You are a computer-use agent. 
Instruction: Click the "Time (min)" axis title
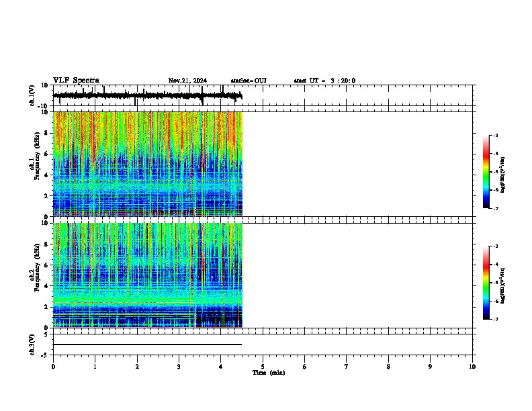pyautogui.click(x=269, y=373)
